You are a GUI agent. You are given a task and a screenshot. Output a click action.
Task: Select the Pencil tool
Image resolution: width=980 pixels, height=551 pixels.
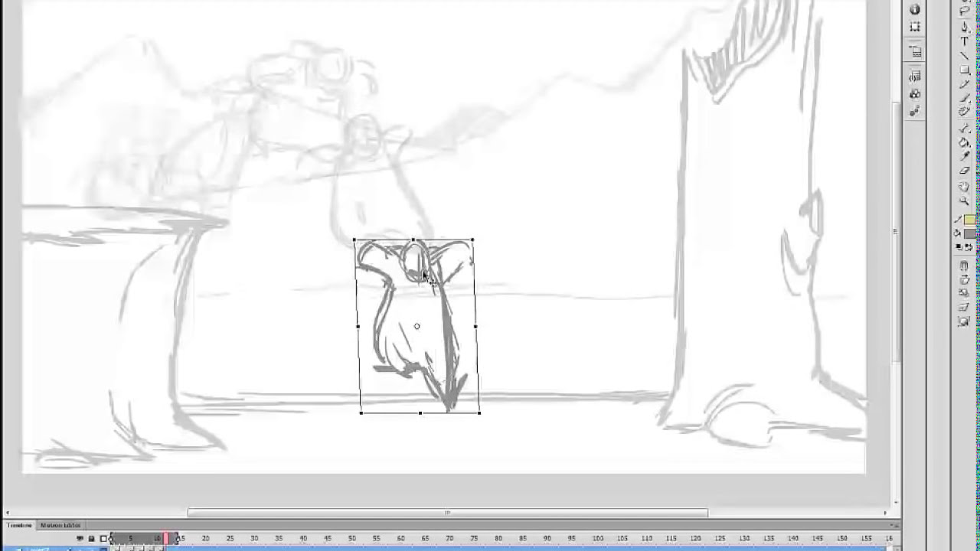(x=964, y=84)
